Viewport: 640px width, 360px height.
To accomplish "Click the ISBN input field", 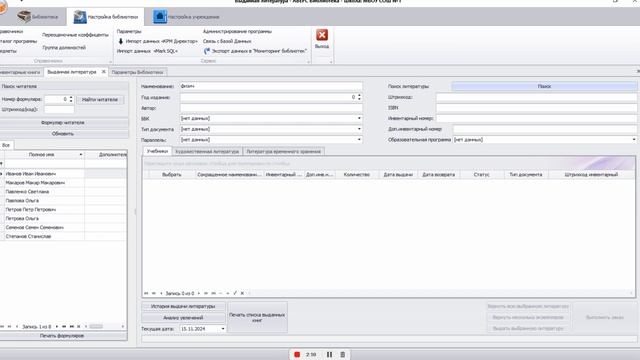I will click(x=536, y=108).
